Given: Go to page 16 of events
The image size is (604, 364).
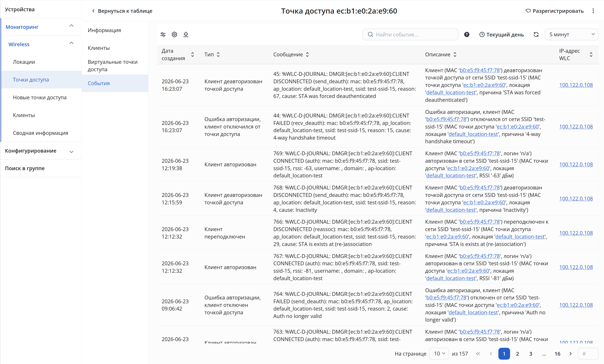Looking at the screenshot, I should [x=557, y=354].
